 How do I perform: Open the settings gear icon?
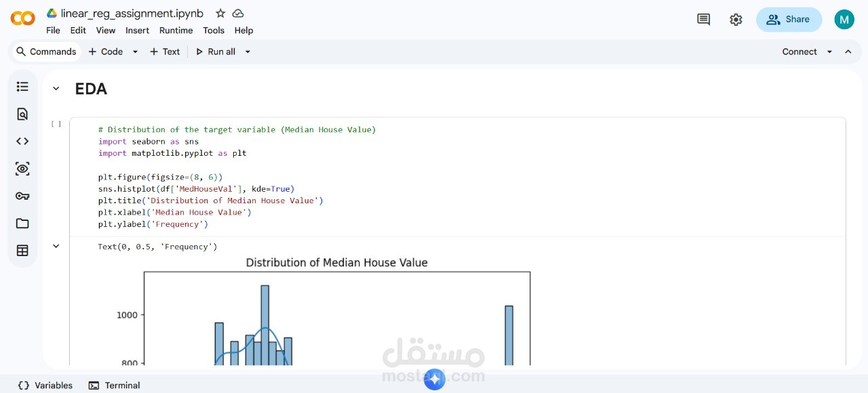pos(736,20)
